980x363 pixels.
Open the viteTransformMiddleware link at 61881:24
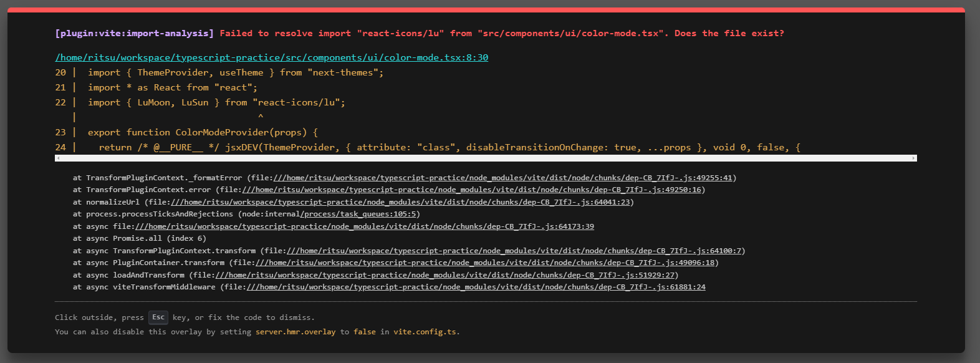point(476,287)
